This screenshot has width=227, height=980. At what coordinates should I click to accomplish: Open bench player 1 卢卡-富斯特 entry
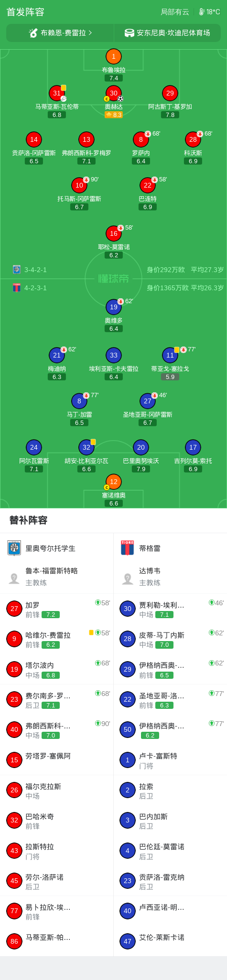coord(170,760)
